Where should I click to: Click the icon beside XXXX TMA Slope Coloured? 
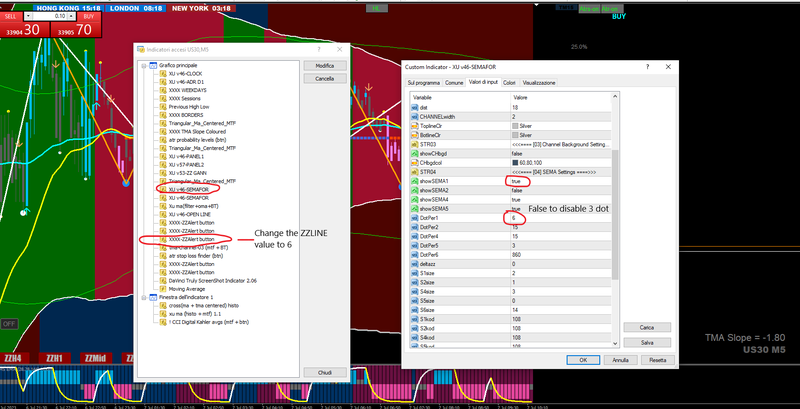coord(163,132)
